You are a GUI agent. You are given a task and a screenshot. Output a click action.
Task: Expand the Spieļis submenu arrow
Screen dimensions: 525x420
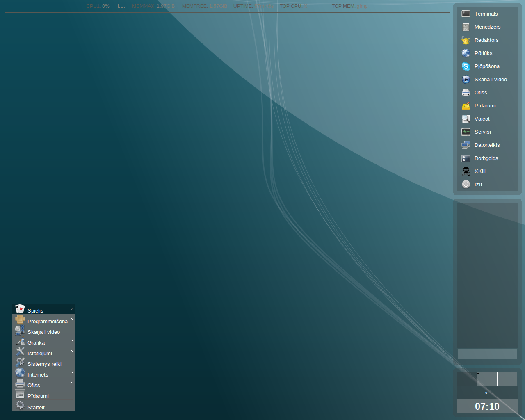pos(71,308)
